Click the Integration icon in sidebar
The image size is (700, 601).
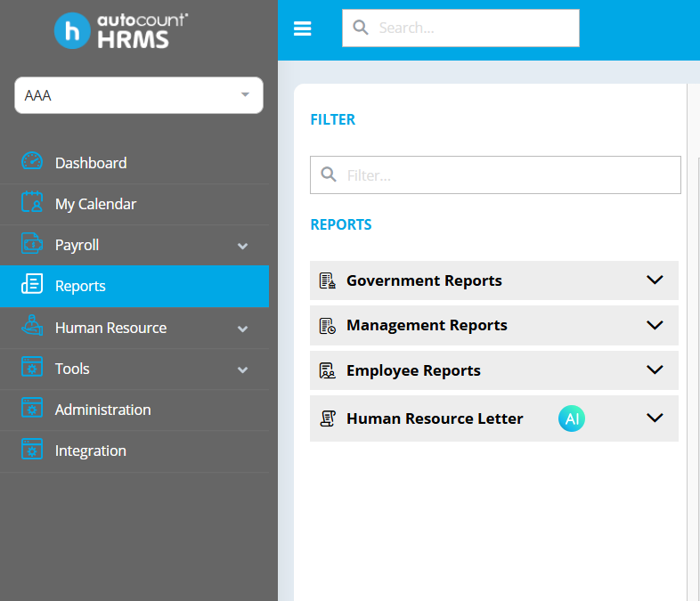coord(32,450)
